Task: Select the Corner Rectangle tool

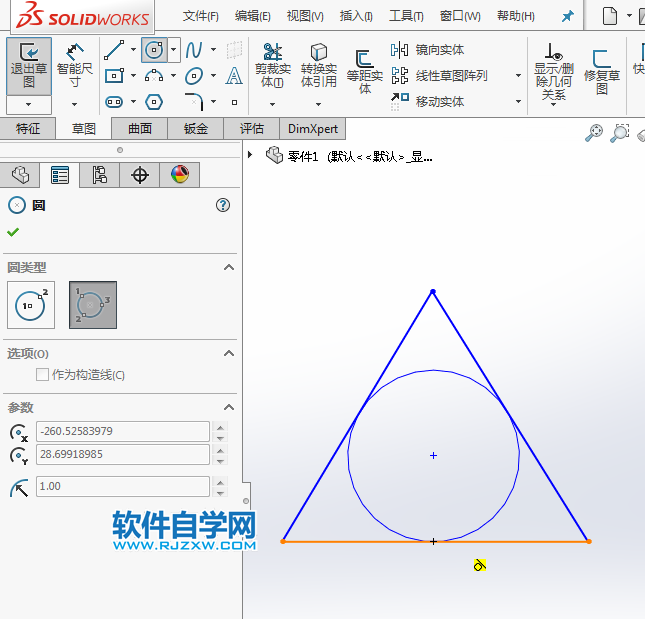Action: tap(114, 76)
